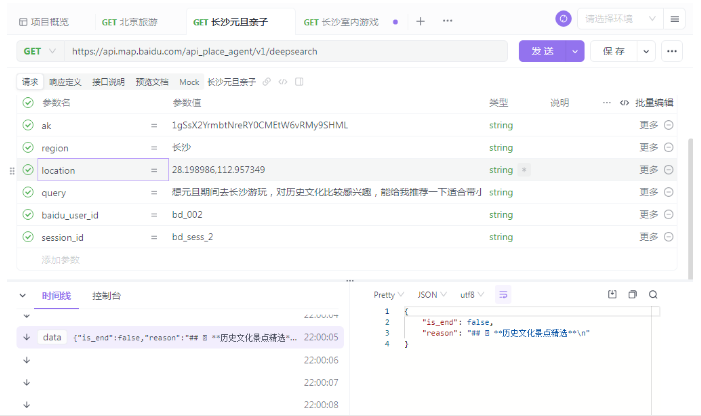Toggle the location parameter checkbox

[28, 170]
